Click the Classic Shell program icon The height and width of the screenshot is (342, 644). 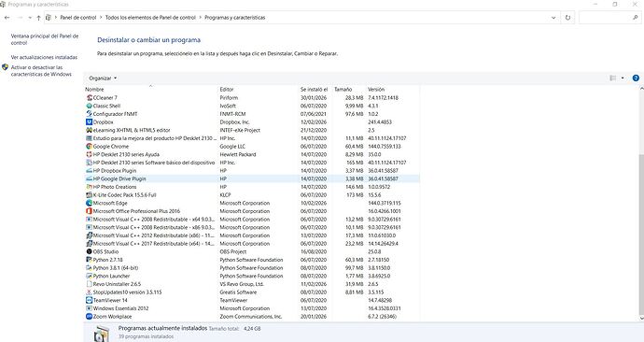pos(89,106)
